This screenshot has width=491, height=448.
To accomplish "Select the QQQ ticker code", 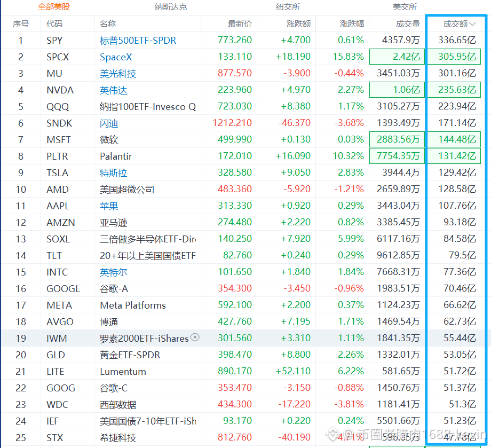I will [x=58, y=107].
